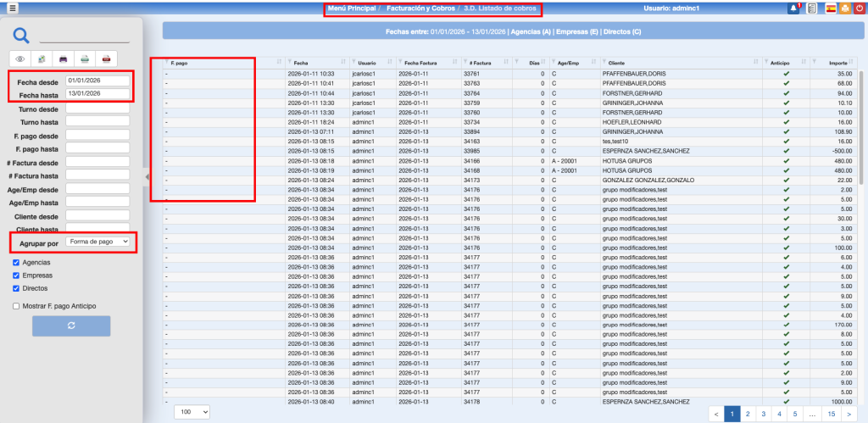868x423 pixels.
Task: Open the Agrupar por dropdown
Action: point(97,242)
